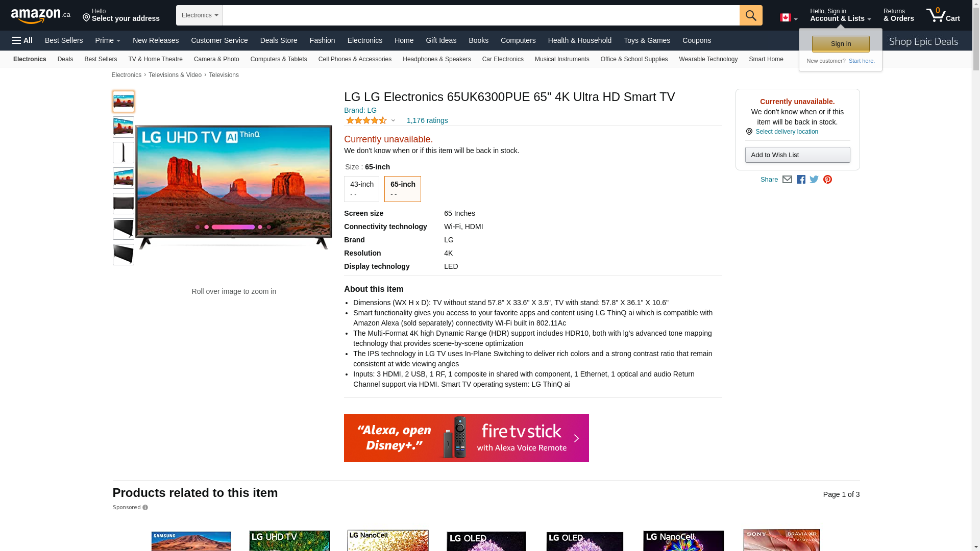Image resolution: width=980 pixels, height=551 pixels.
Task: Open the 1,176 ratings link
Action: pos(427,121)
